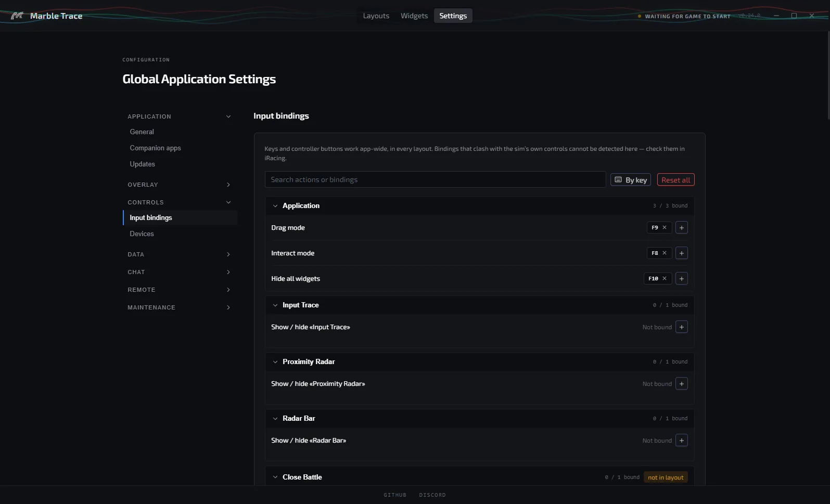Viewport: 830px width, 504px height.
Task: Click the vertical scrollbar on right edge
Action: (x=827, y=75)
